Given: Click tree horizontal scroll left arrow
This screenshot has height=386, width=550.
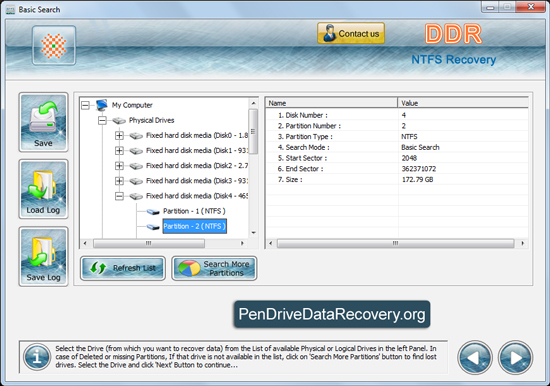Looking at the screenshot, I should pyautogui.click(x=85, y=243).
